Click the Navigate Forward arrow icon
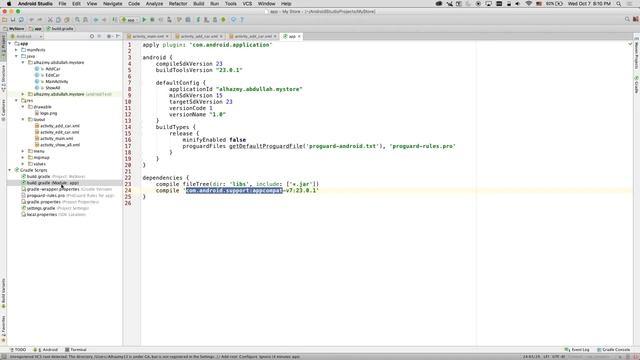 (104, 20)
